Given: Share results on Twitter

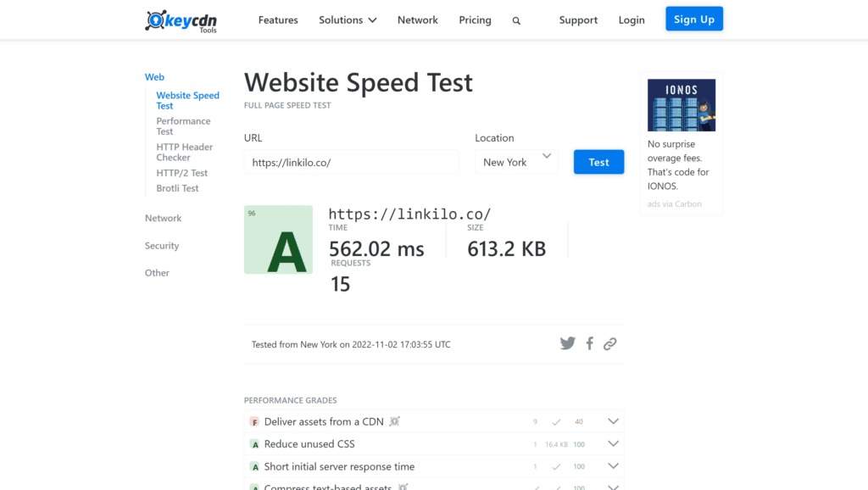Looking at the screenshot, I should (567, 343).
